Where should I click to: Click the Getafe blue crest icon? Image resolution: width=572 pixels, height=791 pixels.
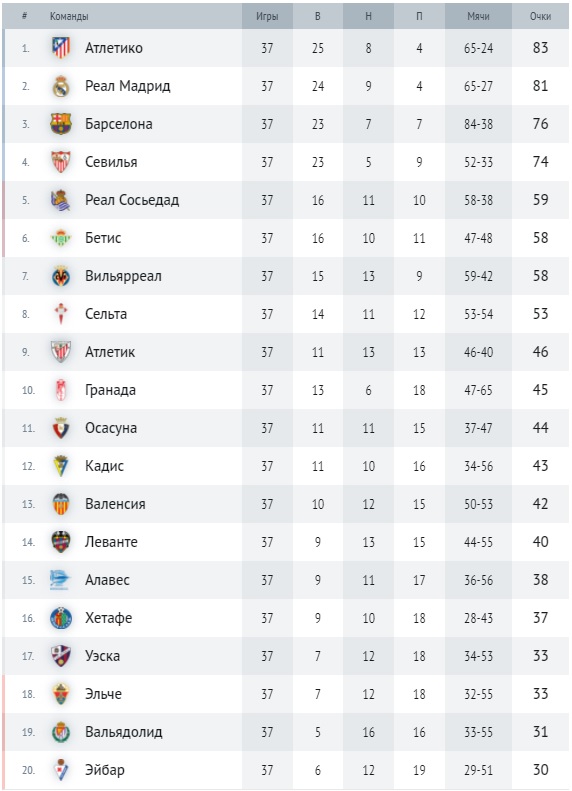pyautogui.click(x=61, y=618)
